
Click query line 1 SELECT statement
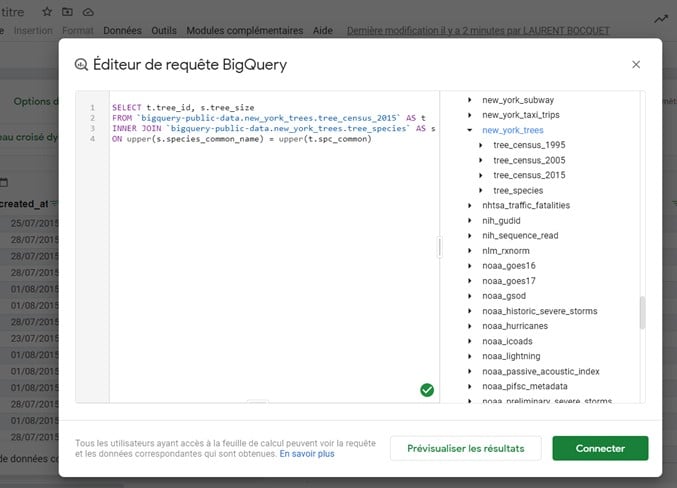point(183,108)
